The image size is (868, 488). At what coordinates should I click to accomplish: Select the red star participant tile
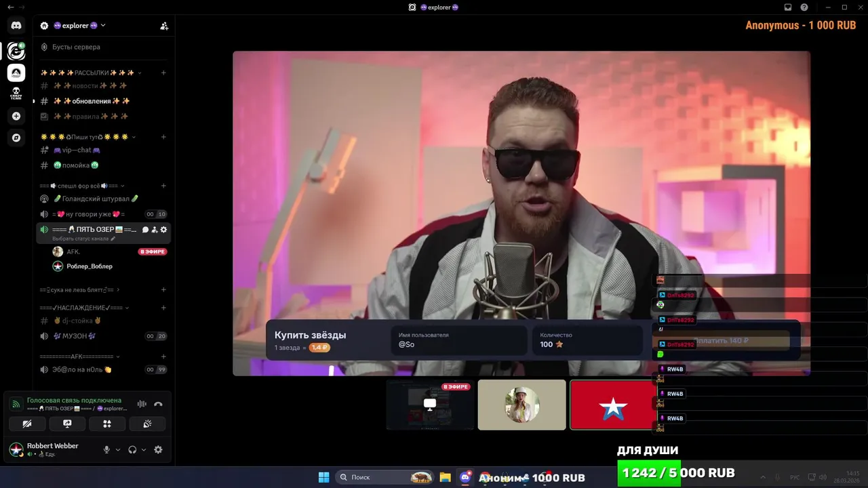tap(612, 405)
